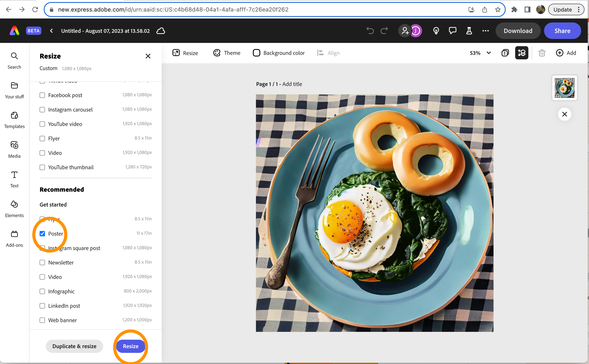Click the lightbulb tips icon
This screenshot has height=364, width=589.
(x=436, y=31)
